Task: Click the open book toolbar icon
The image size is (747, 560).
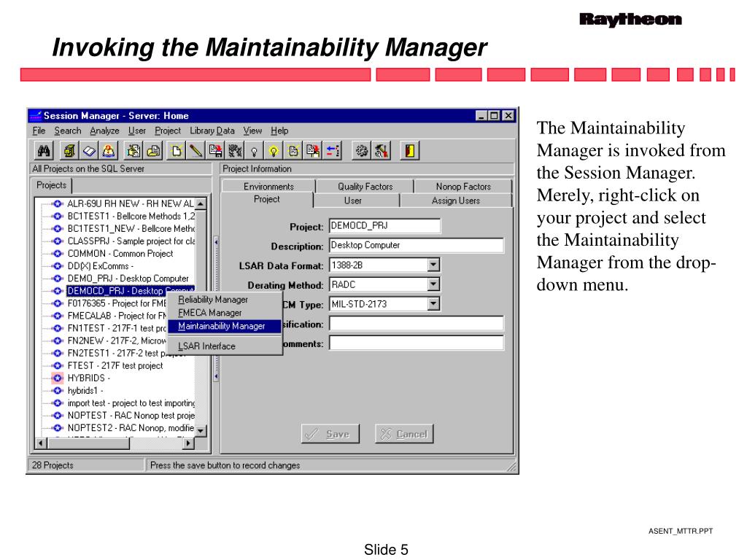Action: point(89,151)
